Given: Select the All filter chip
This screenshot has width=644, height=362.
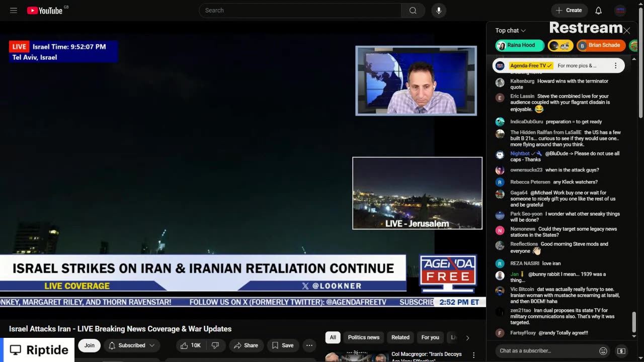Looking at the screenshot, I should coord(333,337).
